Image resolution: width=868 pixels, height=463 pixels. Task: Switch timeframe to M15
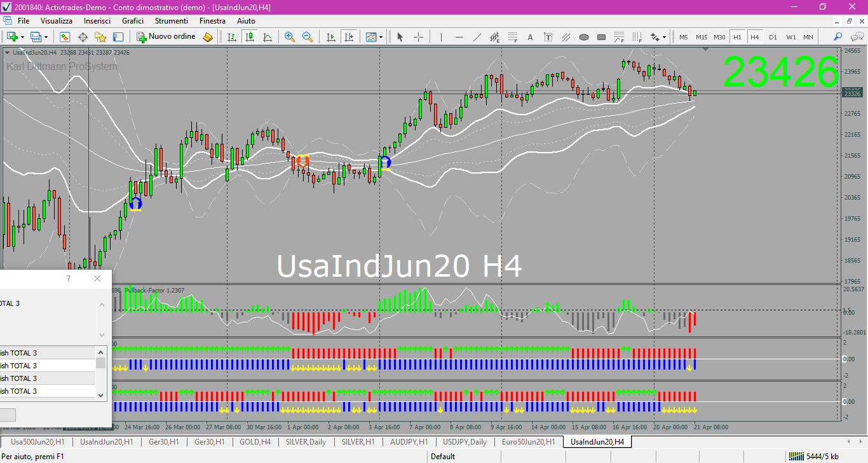tap(702, 37)
